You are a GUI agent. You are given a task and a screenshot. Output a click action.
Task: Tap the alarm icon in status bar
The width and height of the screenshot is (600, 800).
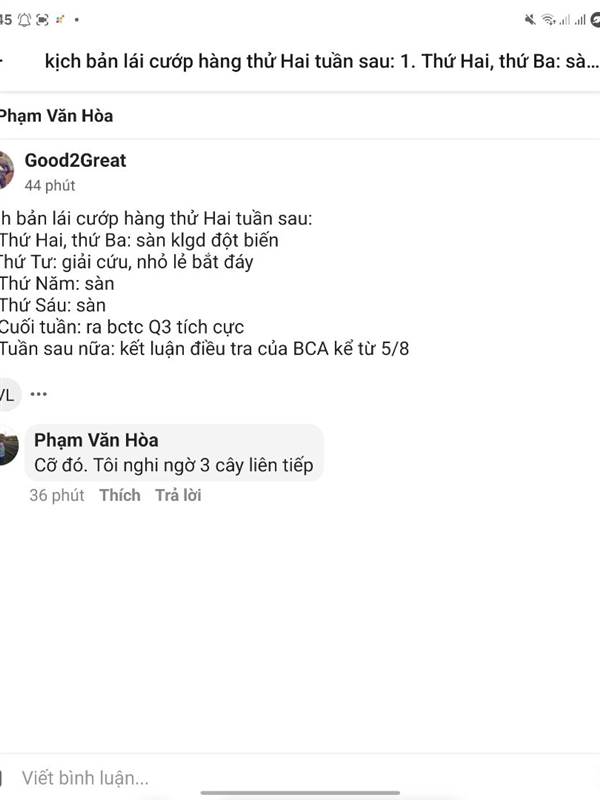point(25,19)
